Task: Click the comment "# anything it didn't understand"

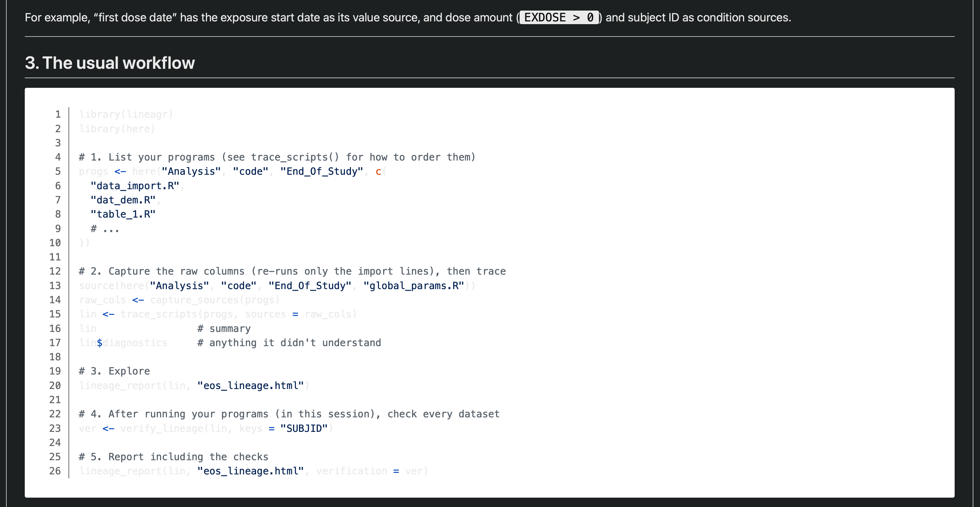Action: (289, 343)
